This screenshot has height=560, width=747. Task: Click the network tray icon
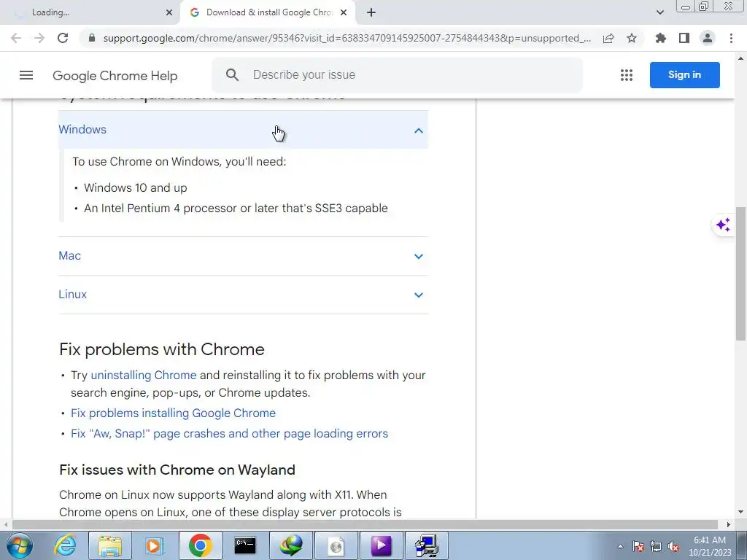[656, 546]
